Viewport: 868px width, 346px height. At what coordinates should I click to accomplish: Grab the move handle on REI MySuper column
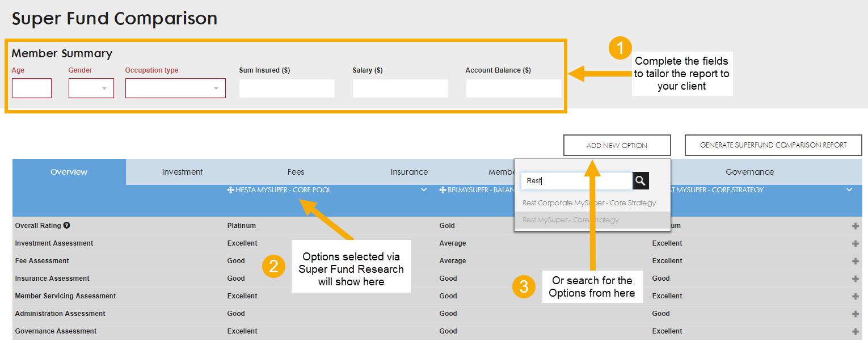click(443, 190)
